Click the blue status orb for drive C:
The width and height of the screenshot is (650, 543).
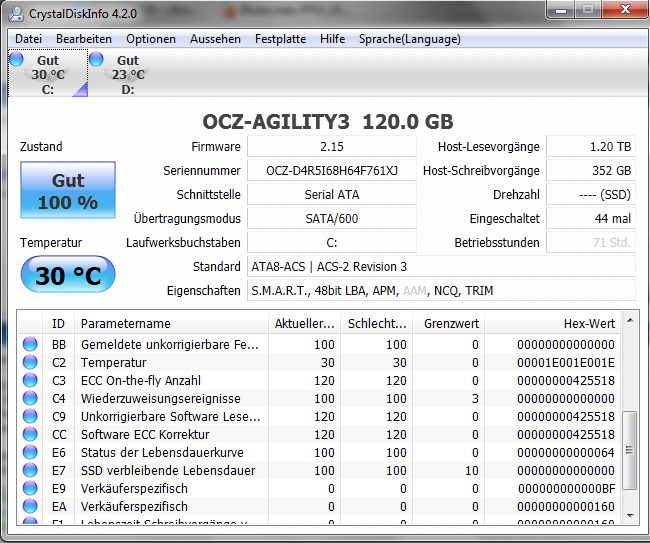point(16,59)
